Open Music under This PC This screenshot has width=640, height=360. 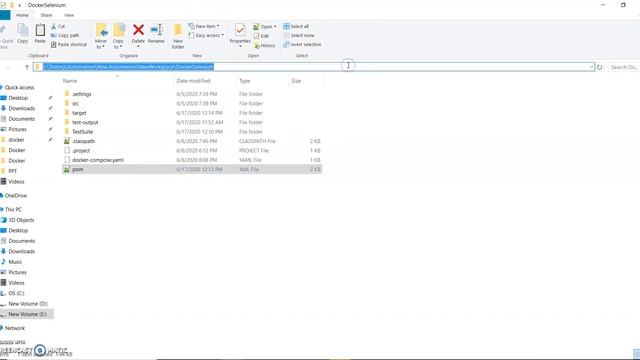coord(15,262)
